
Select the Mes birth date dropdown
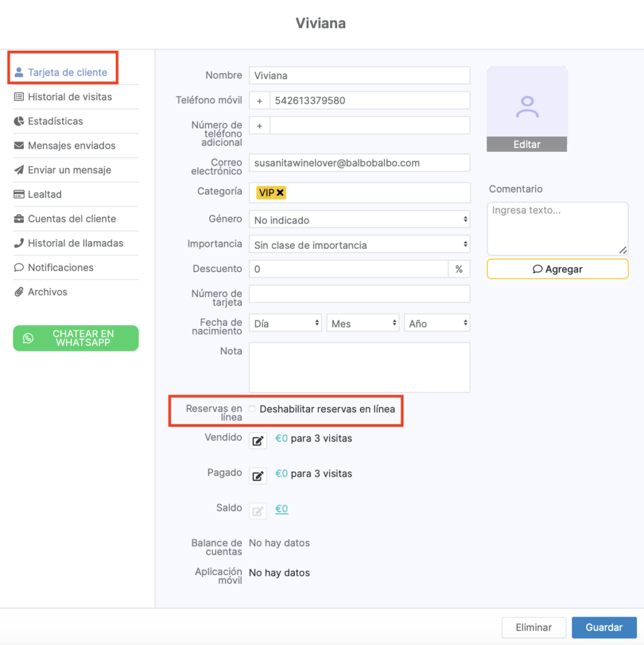(x=363, y=323)
